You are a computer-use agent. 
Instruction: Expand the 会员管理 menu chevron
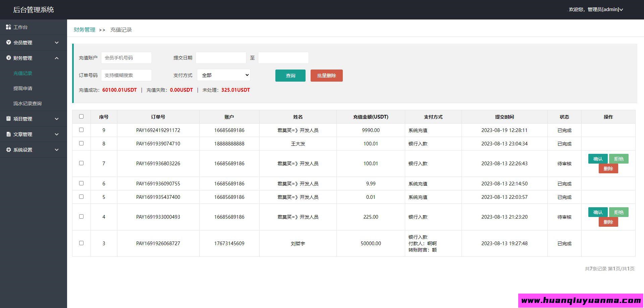(57, 43)
